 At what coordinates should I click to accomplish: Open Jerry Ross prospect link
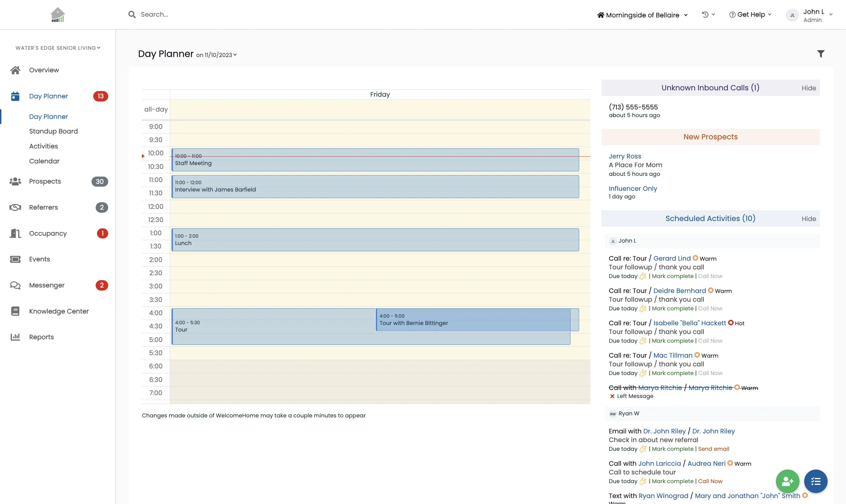tap(625, 156)
